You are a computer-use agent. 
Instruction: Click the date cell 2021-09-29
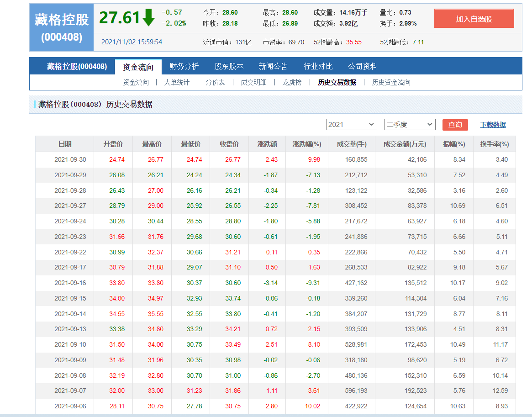coord(70,175)
